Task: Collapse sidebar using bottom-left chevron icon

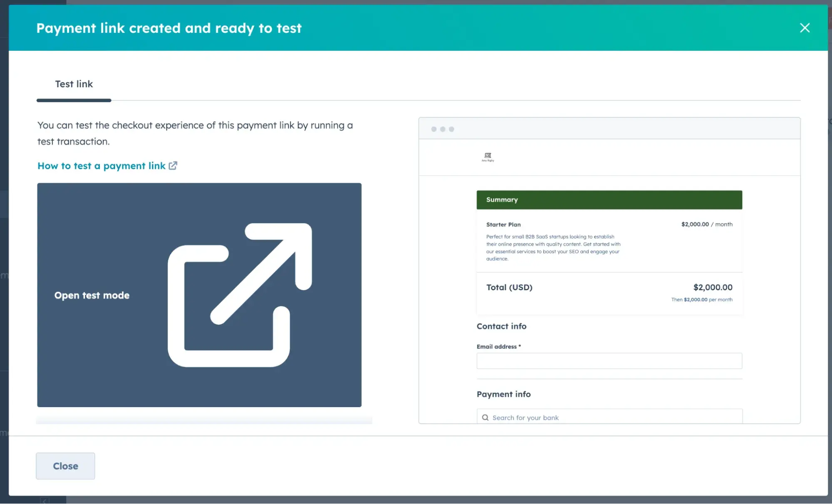Action: point(45,500)
